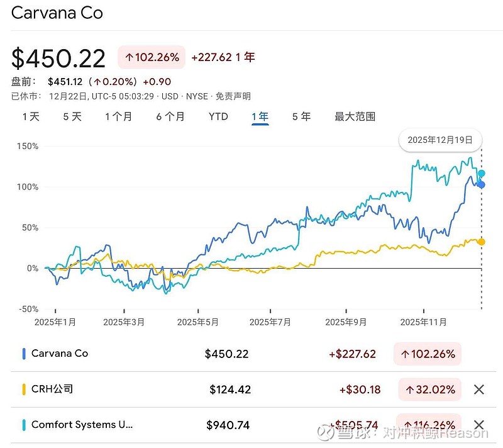Show 最大范围 chart range

pyautogui.click(x=355, y=116)
